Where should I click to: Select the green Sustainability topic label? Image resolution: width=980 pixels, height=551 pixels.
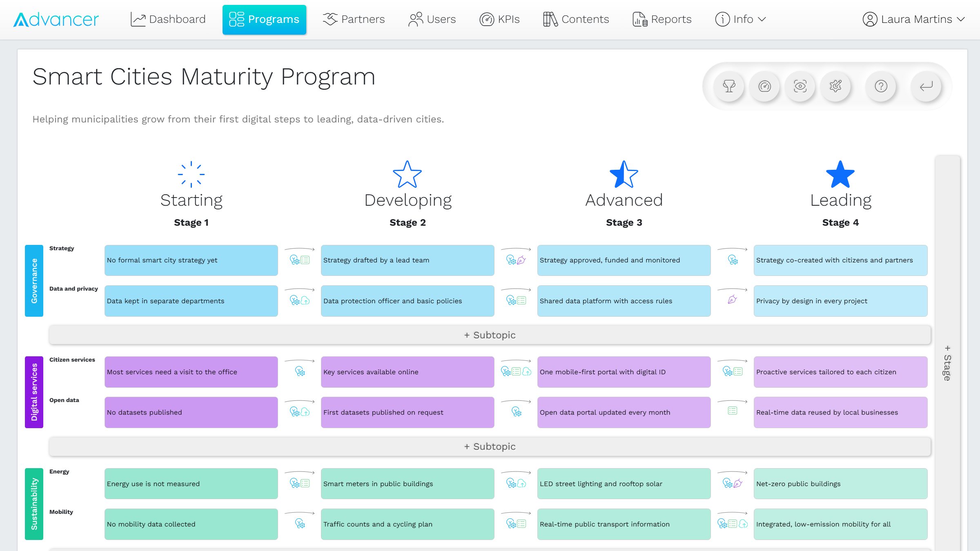click(34, 504)
